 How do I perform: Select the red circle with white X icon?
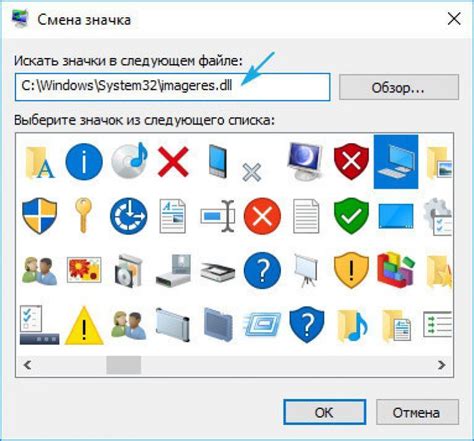pos(262,216)
